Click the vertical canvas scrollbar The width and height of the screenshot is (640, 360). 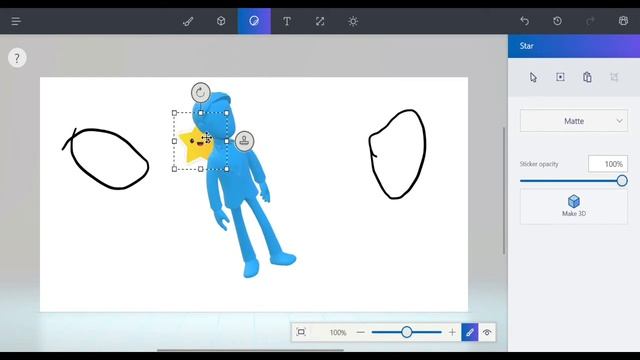click(504, 191)
